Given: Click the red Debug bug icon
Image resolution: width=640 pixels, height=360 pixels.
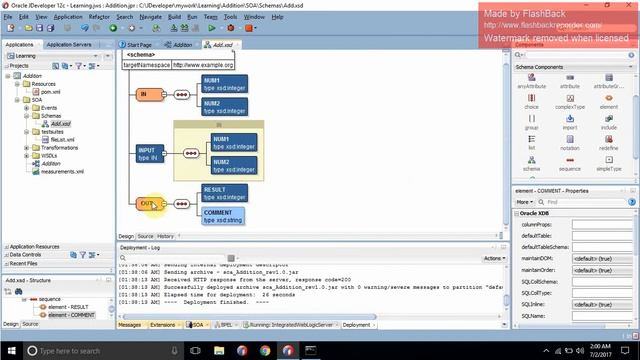Looking at the screenshot, I should [x=231, y=28].
